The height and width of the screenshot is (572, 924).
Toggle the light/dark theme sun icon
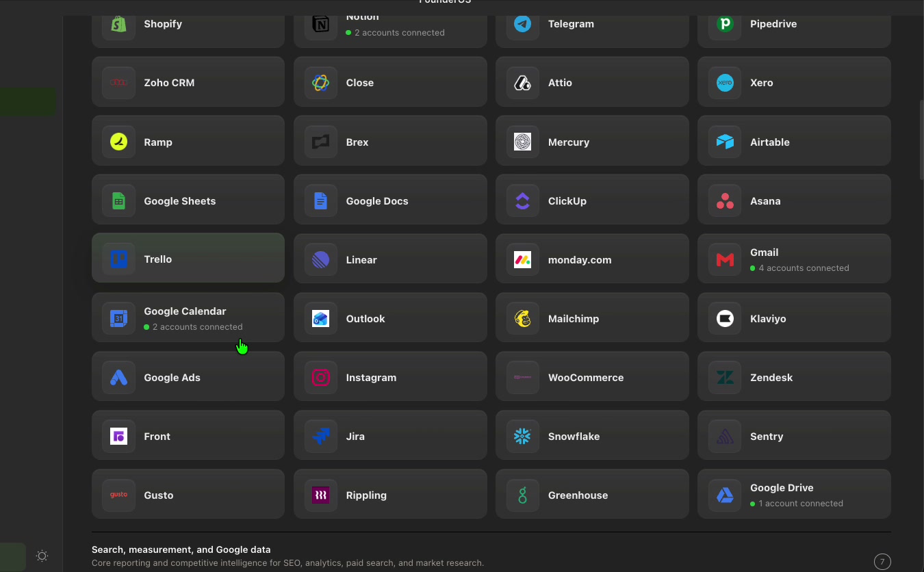(42, 556)
